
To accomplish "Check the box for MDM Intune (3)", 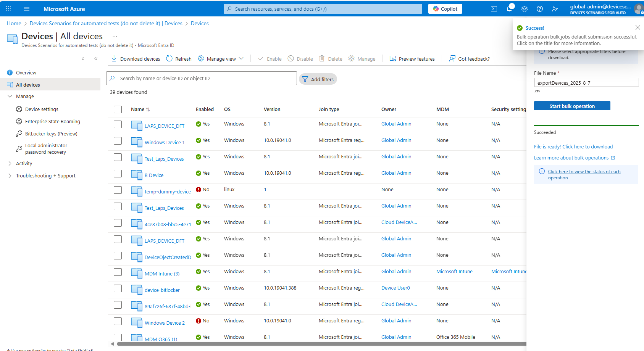I will coord(118,272).
